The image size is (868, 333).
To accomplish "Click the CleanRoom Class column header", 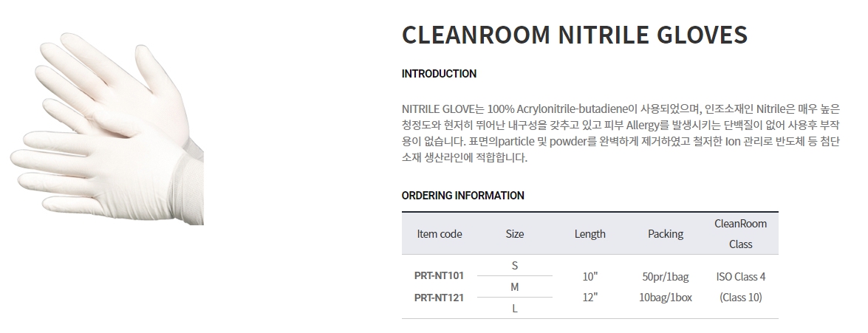I will 740,233.
